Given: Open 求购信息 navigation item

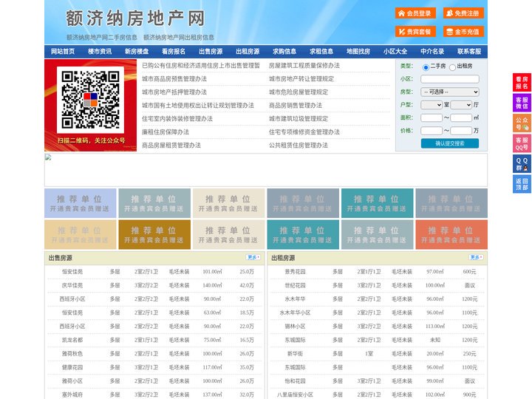Looking at the screenshot, I should pyautogui.click(x=284, y=52).
